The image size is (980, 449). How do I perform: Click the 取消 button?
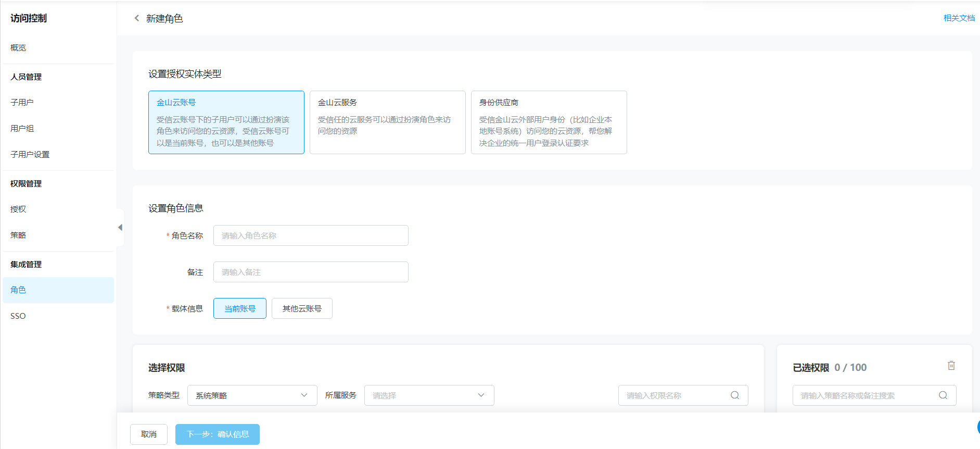[x=149, y=434]
